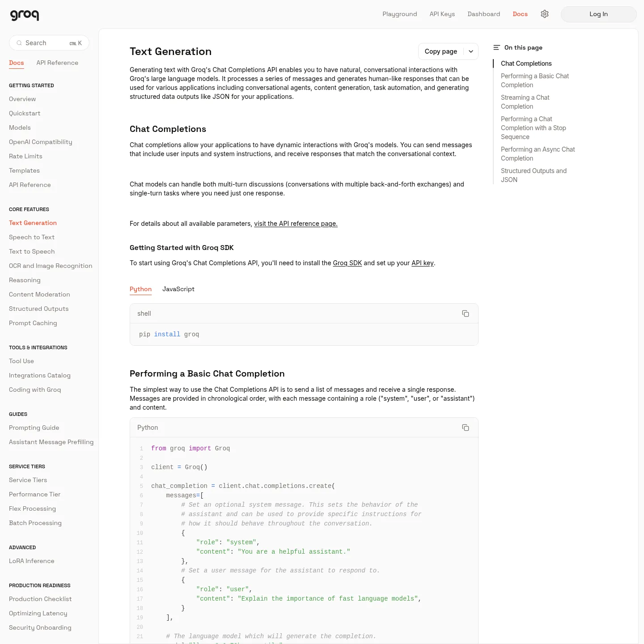Click the Log In button
644x644 pixels.
598,14
